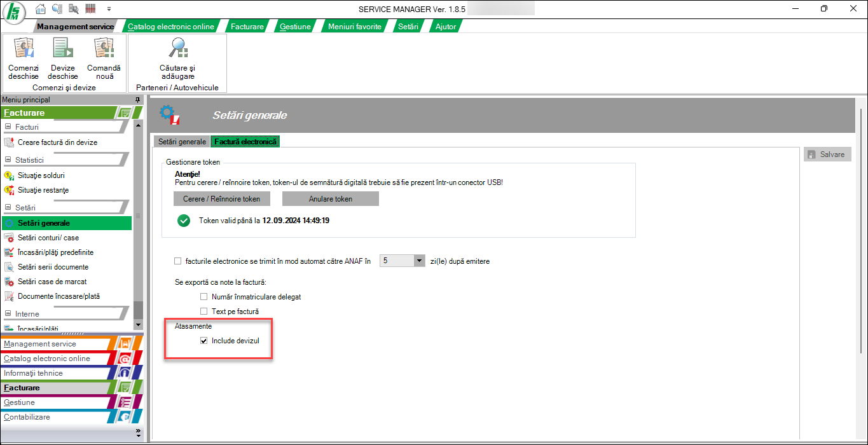Screen dimensions: 868x445
Task: Click the Cerere / Reînnoire token button
Action: [x=221, y=198]
